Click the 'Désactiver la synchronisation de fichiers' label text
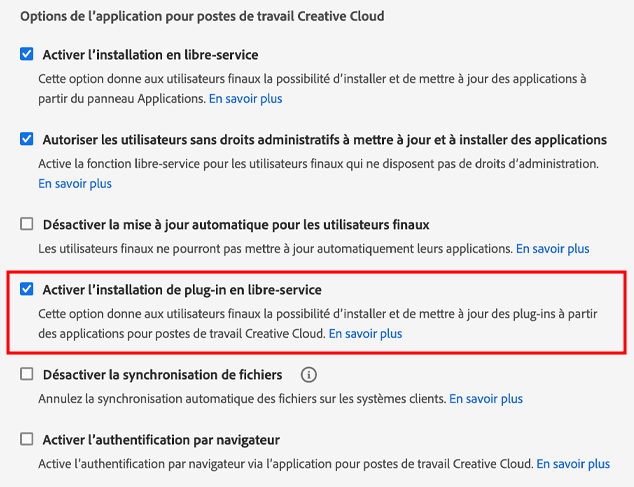This screenshot has width=634, height=487. pos(162,375)
